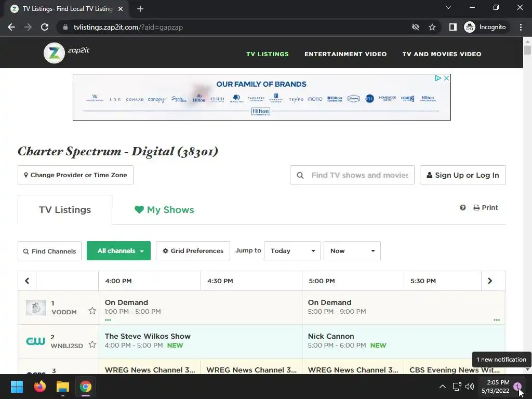Print the TV listings
532x399 pixels.
(x=486, y=208)
